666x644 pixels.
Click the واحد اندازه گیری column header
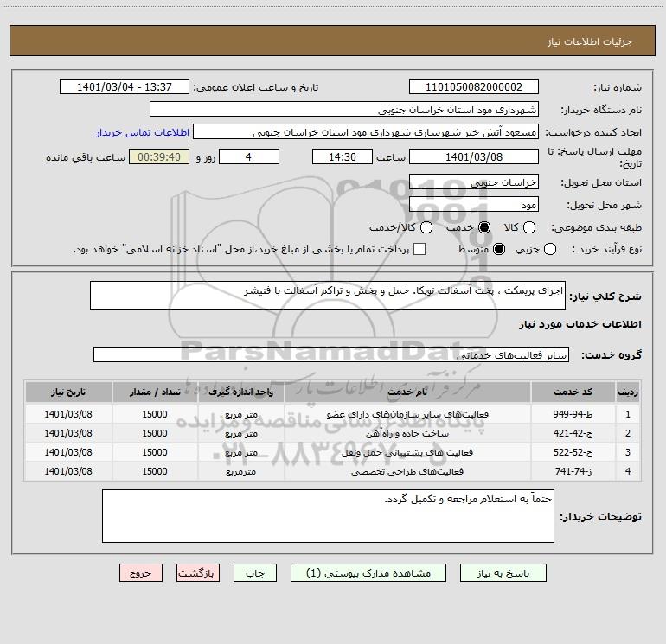pyautogui.click(x=240, y=392)
